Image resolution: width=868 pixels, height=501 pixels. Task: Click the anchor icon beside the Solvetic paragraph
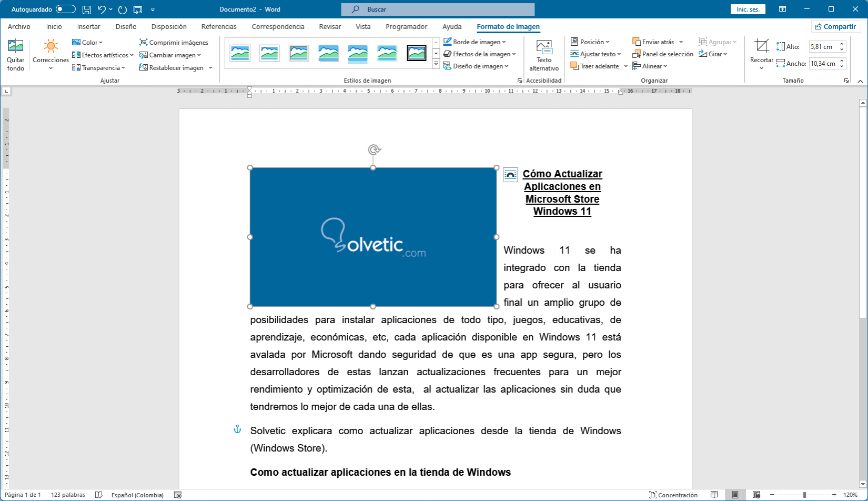tap(237, 429)
